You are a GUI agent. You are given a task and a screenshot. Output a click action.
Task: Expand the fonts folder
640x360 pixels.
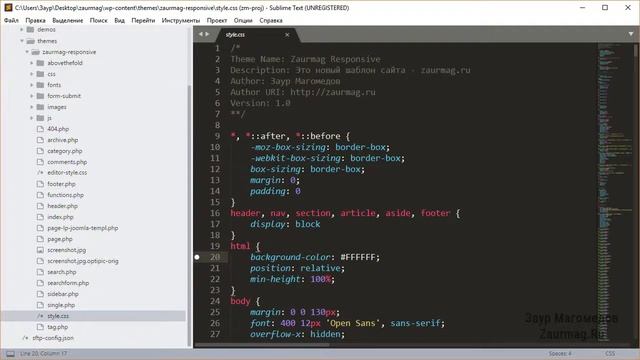(x=32, y=85)
